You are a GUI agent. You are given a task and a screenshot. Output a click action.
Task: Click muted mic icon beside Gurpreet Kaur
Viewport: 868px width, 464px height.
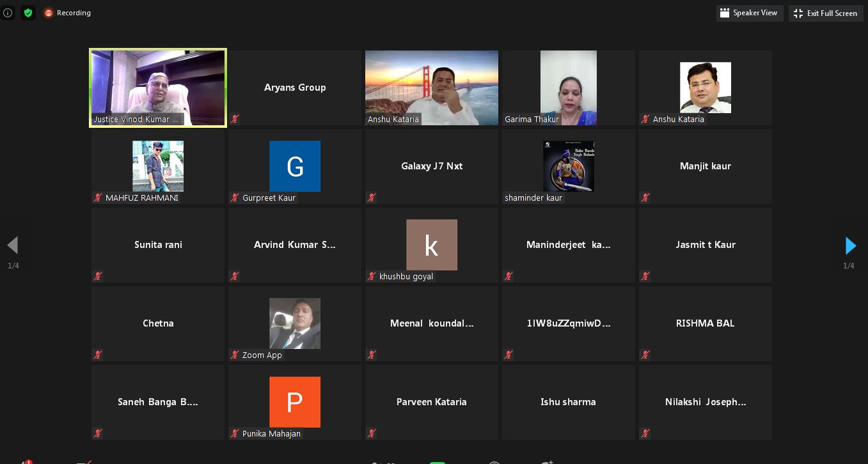click(x=235, y=197)
